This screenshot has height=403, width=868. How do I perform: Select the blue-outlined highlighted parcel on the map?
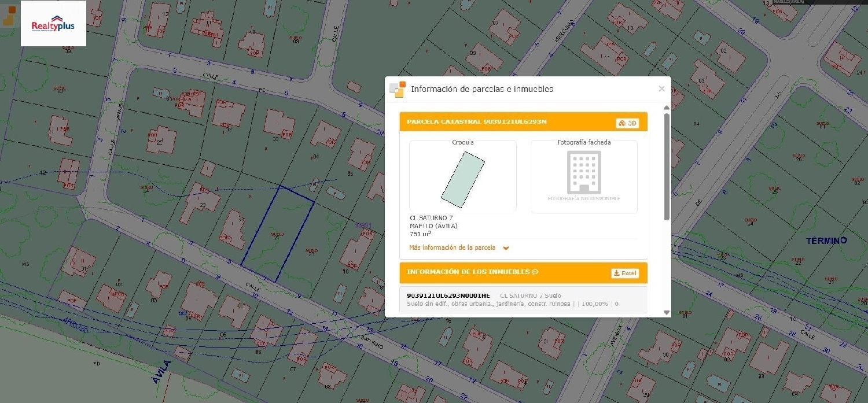tap(278, 234)
